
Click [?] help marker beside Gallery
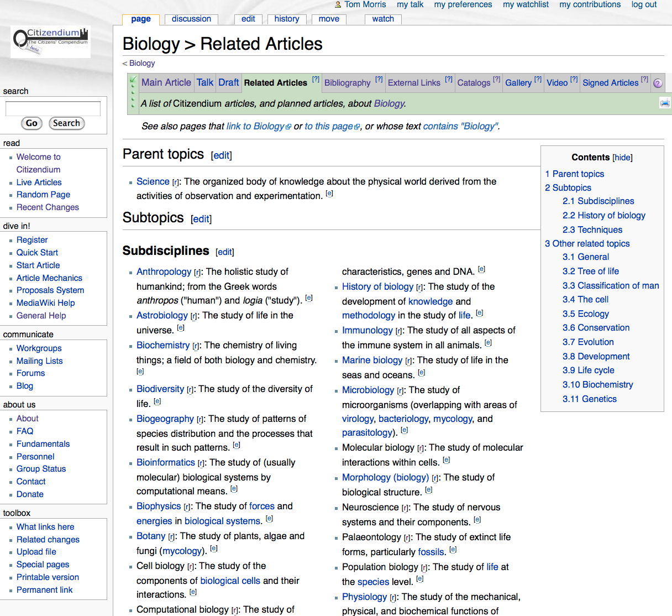click(538, 80)
